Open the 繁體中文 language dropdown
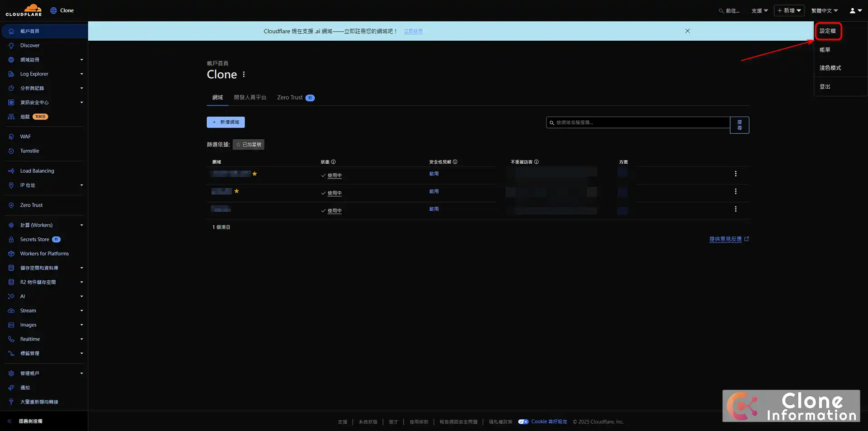This screenshot has width=868, height=431. point(824,10)
